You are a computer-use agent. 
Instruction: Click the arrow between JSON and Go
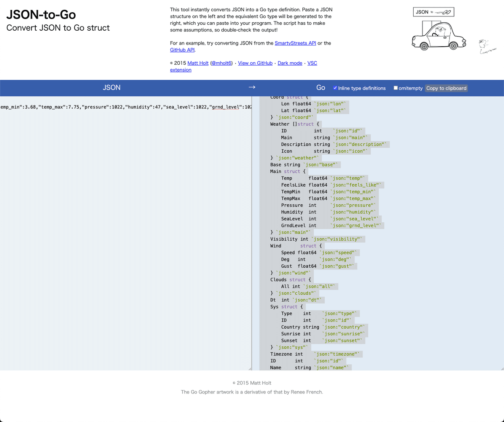click(x=252, y=87)
